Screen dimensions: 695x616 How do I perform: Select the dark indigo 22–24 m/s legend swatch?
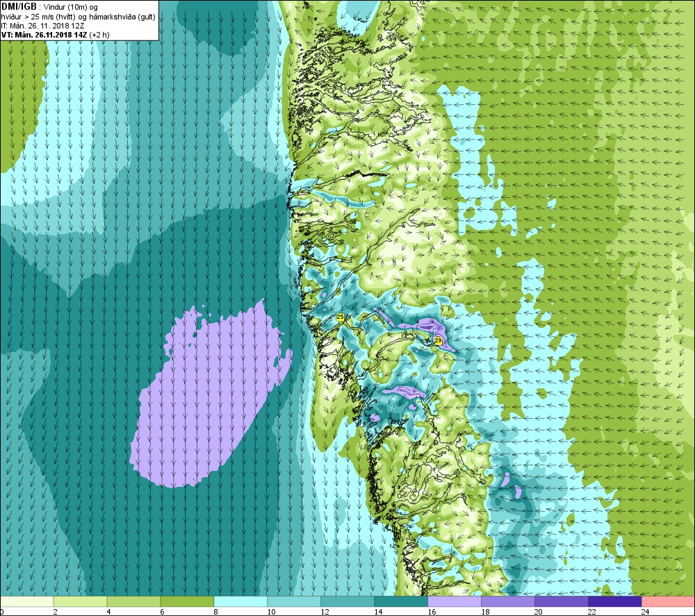615,601
